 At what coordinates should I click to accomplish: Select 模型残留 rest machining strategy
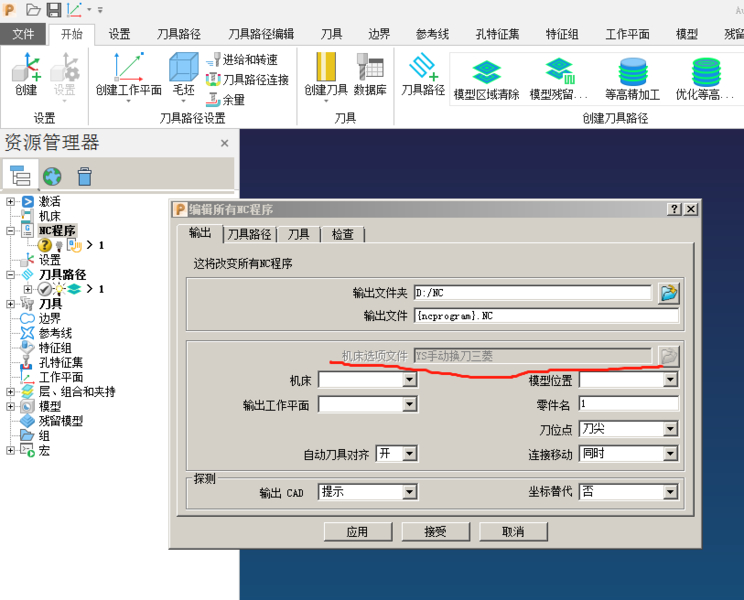coord(559,80)
